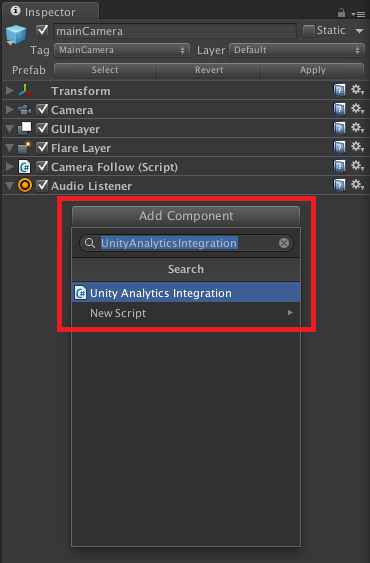Toggle the Static checkbox

[x=309, y=31]
